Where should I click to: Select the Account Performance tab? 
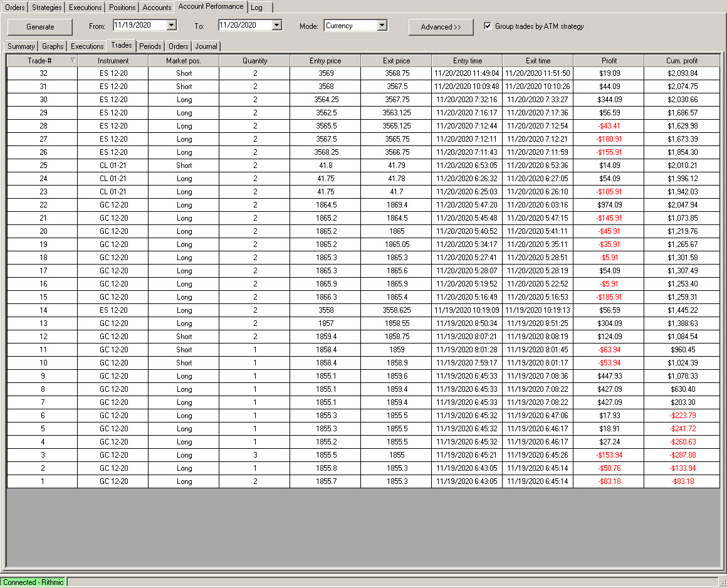click(x=211, y=6)
